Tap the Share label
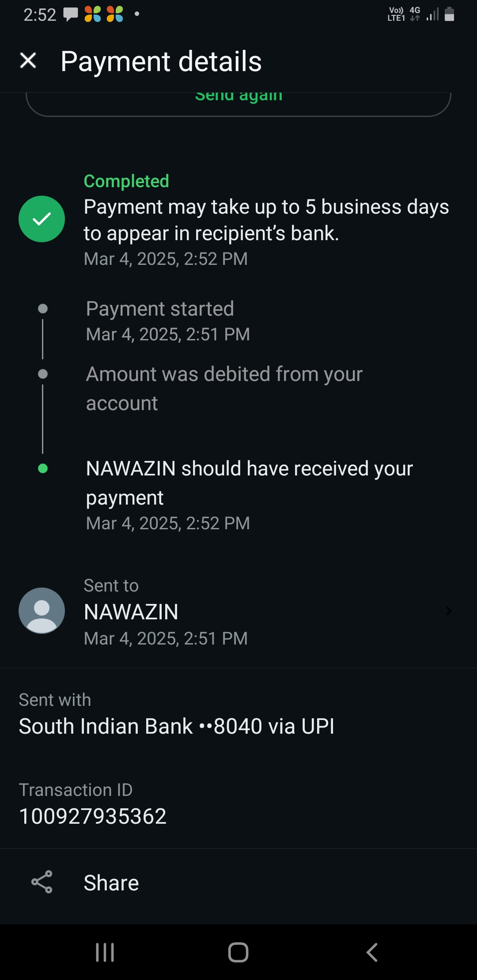 tap(111, 883)
